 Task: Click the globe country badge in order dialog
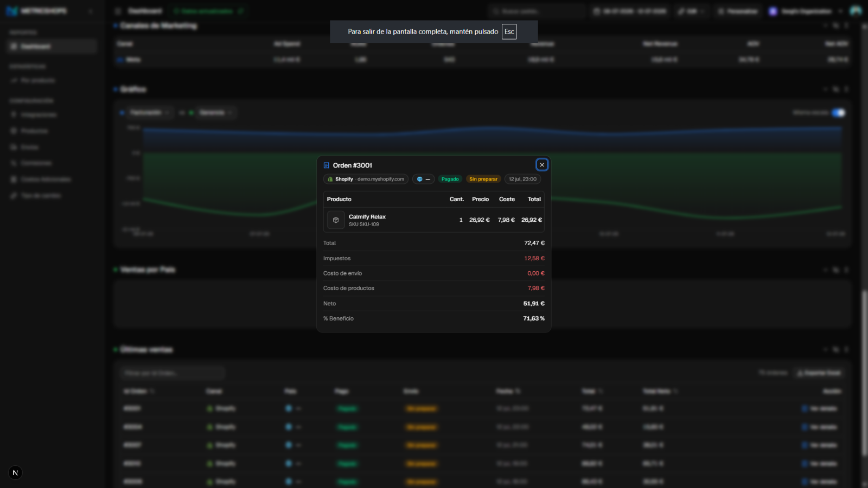[x=423, y=179]
